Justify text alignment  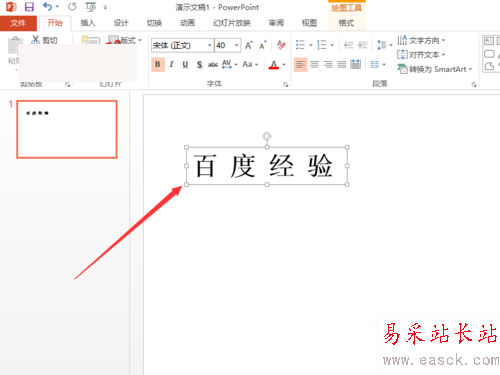(x=342, y=64)
